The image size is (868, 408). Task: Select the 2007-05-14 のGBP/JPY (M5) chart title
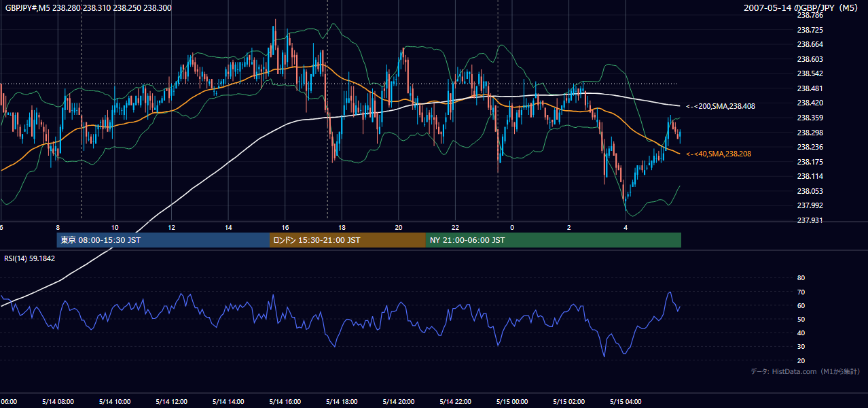[801, 7]
